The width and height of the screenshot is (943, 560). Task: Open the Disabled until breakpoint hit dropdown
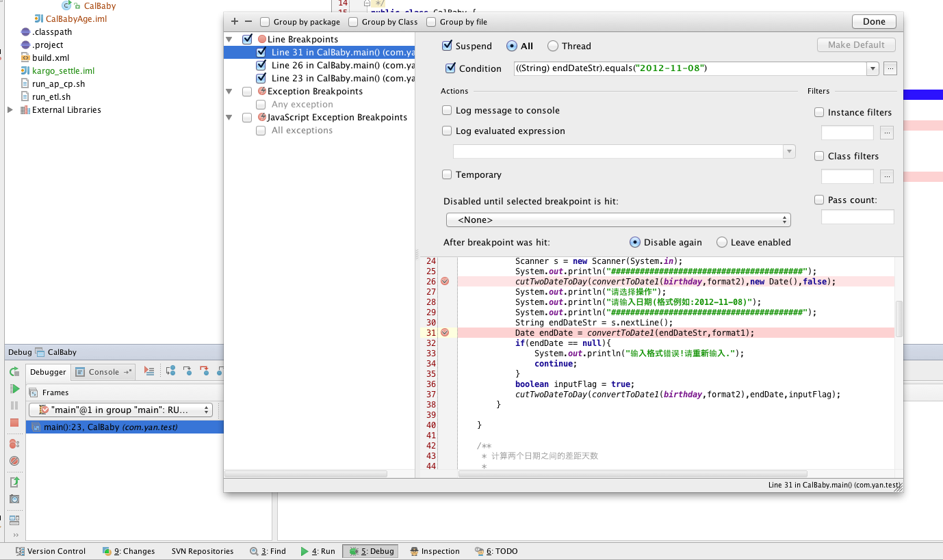(618, 220)
